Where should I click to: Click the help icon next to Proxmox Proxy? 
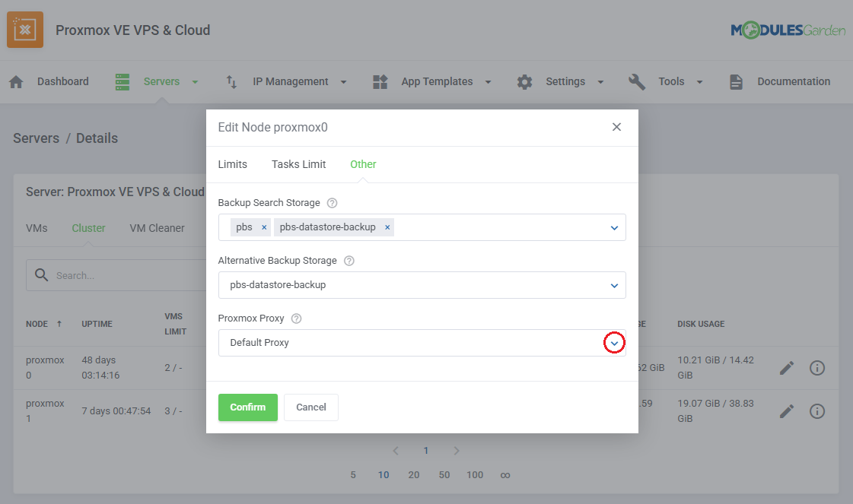pyautogui.click(x=297, y=319)
